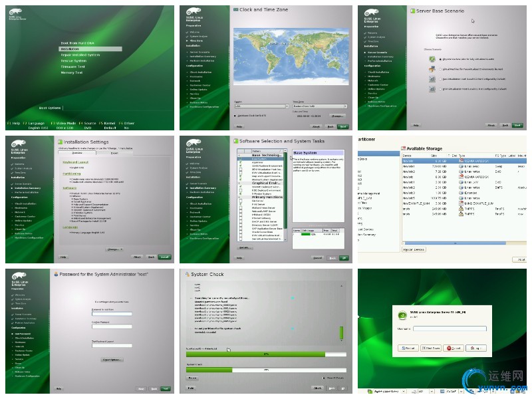The width and height of the screenshot is (532, 399).
Task: Click the Server Base Scenario title icon
Action: (x=412, y=11)
